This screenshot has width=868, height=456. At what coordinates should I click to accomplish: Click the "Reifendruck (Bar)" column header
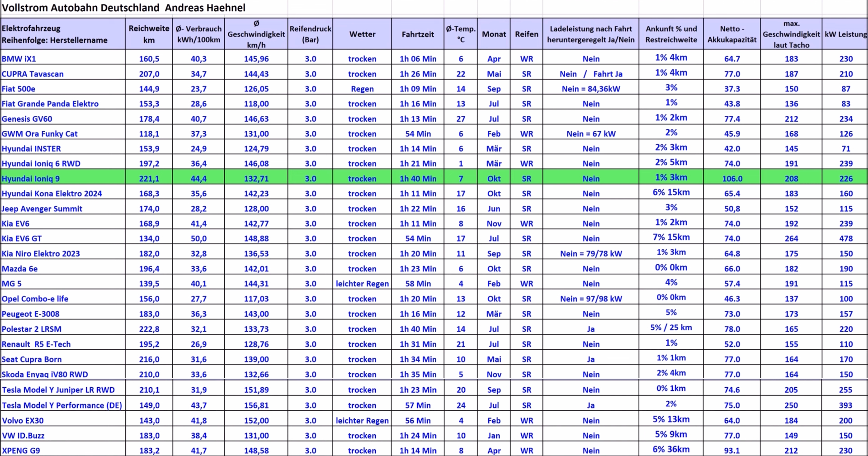310,34
